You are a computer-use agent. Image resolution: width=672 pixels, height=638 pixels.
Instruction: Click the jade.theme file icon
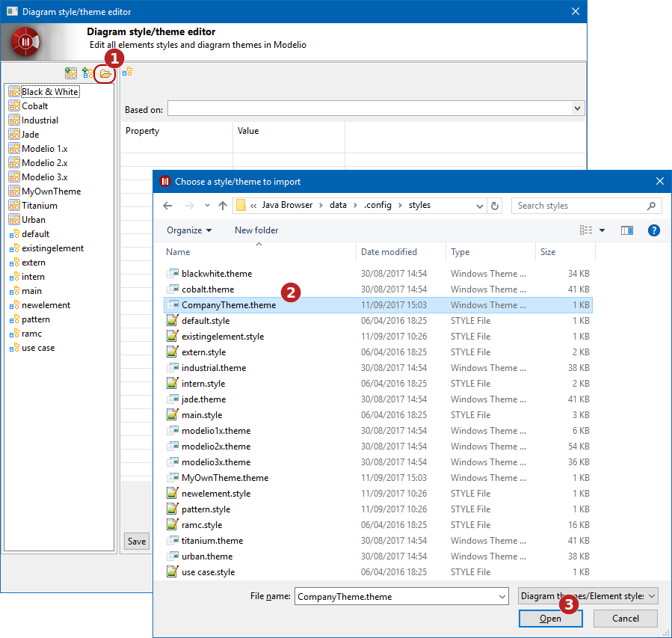pyautogui.click(x=172, y=399)
